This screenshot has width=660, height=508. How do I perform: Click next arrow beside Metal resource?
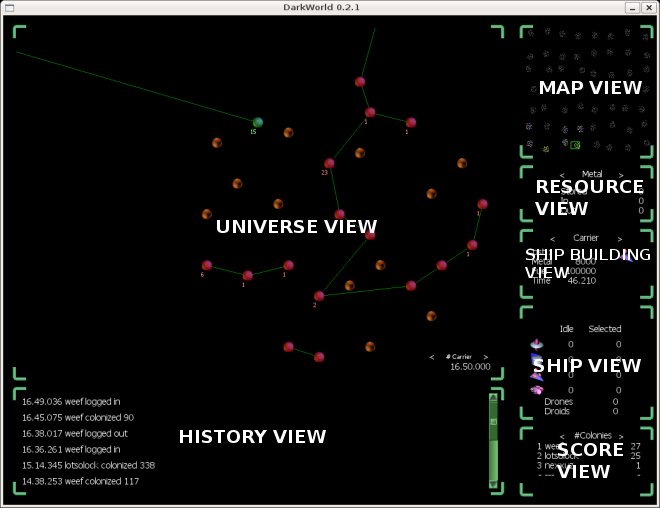point(622,174)
